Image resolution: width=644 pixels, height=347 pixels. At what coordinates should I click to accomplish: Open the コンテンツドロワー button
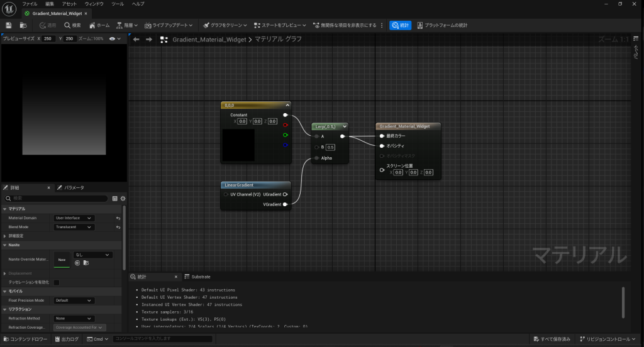(26, 339)
